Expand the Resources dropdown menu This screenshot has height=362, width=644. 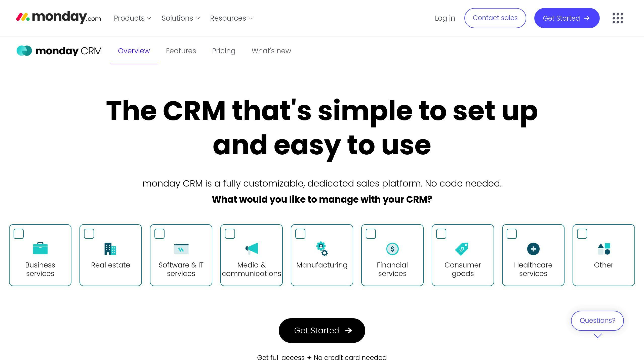[x=231, y=18]
